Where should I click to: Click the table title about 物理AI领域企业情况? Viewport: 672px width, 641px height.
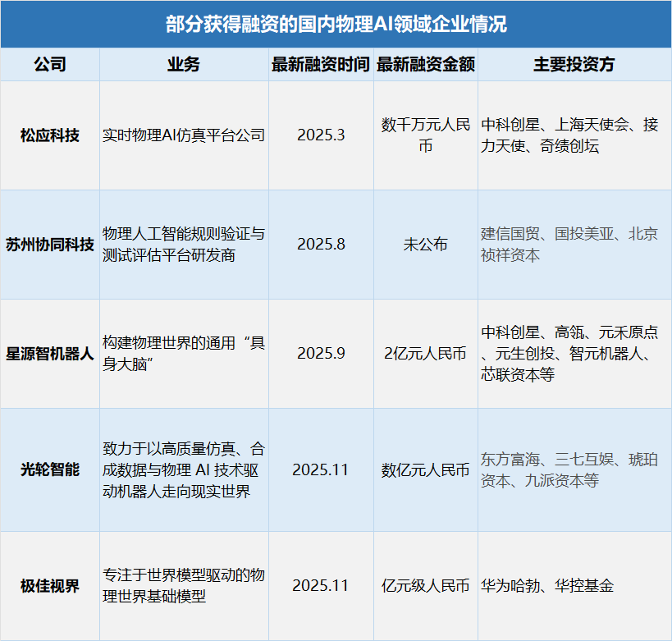tap(336, 25)
